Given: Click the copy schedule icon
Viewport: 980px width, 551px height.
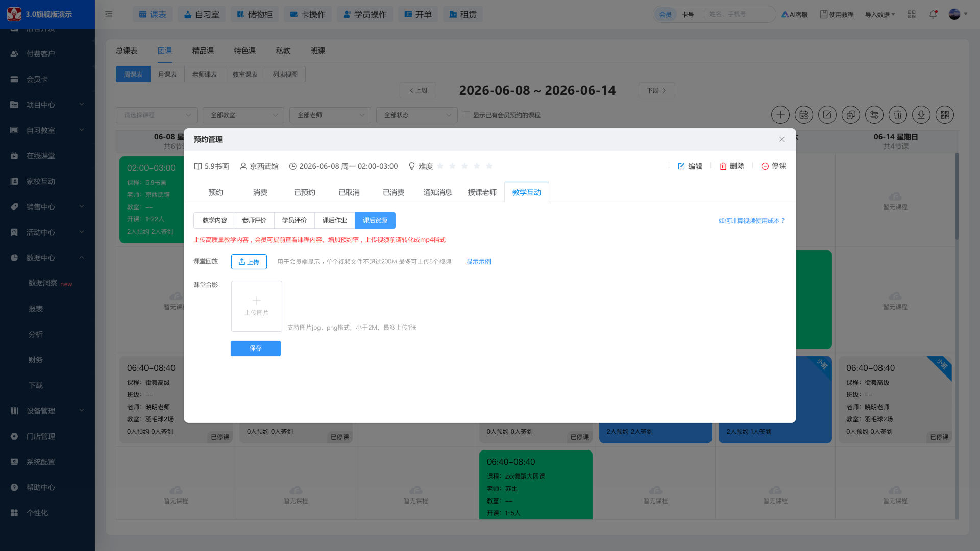Looking at the screenshot, I should (851, 115).
